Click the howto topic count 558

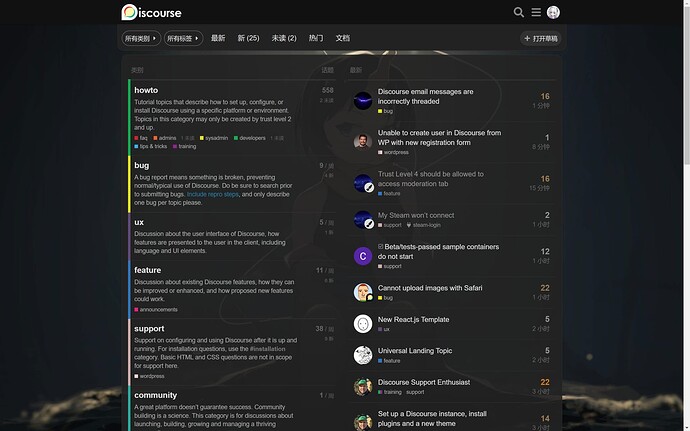pyautogui.click(x=327, y=90)
